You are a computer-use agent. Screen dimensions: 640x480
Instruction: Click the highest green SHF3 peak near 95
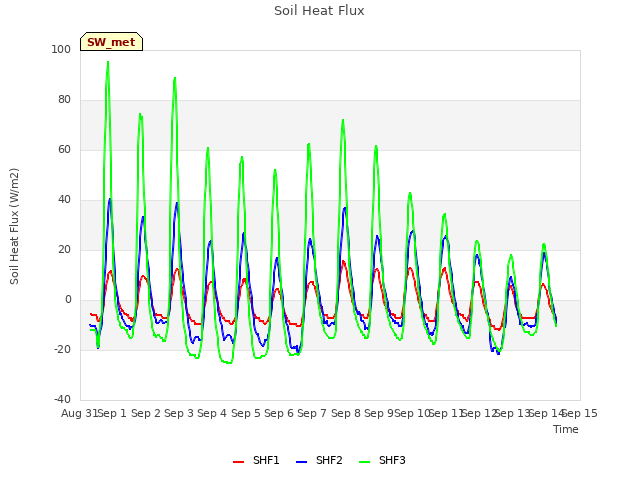[108, 62]
